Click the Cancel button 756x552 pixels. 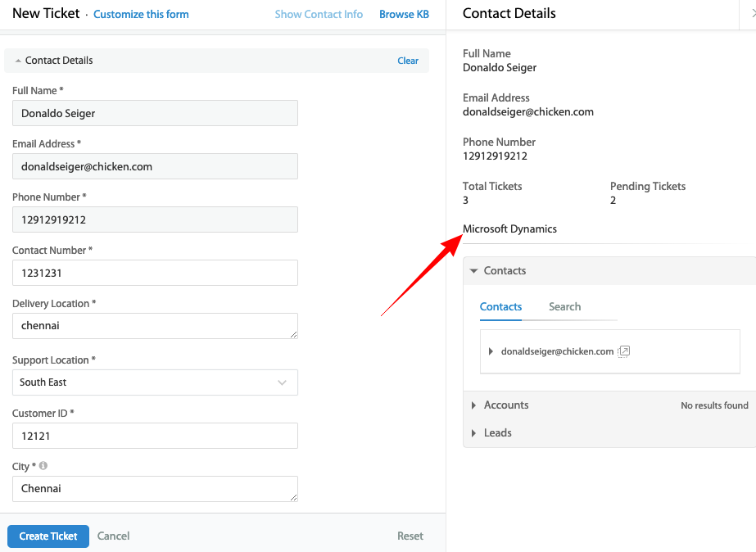coord(113,536)
